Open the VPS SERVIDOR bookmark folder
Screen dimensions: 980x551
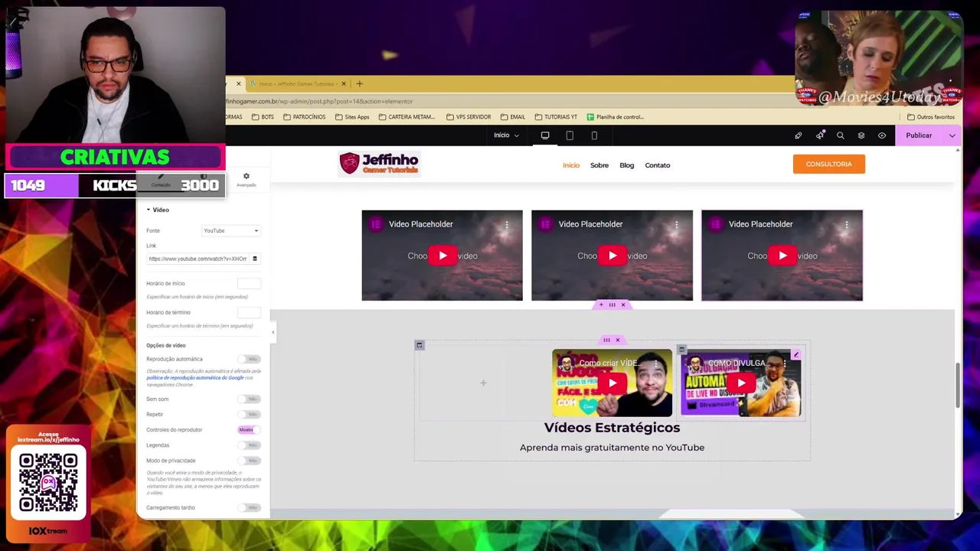coord(468,117)
